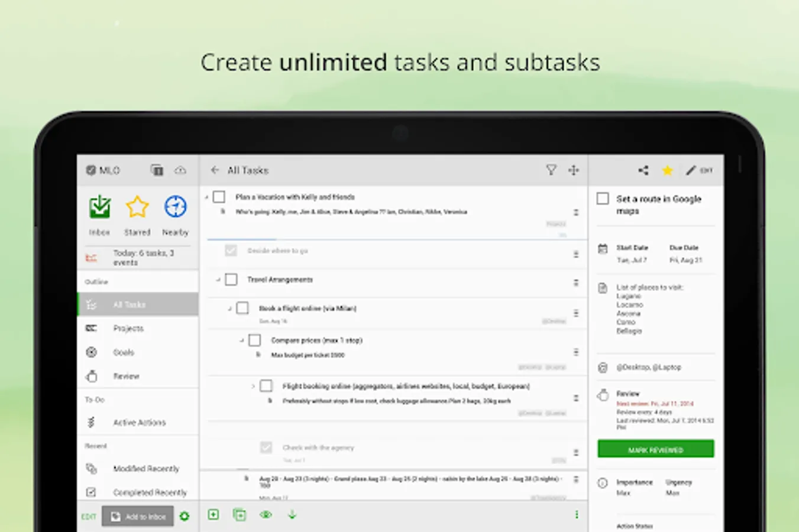Click the Set a route in Google maps title
The height and width of the screenshot is (532, 799).
tap(659, 205)
